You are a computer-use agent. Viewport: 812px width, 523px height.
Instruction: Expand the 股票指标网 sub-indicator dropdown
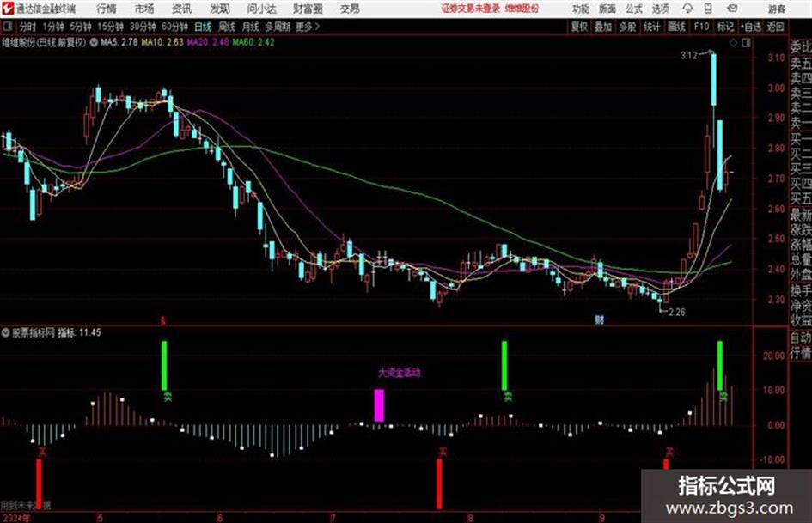coord(6,332)
